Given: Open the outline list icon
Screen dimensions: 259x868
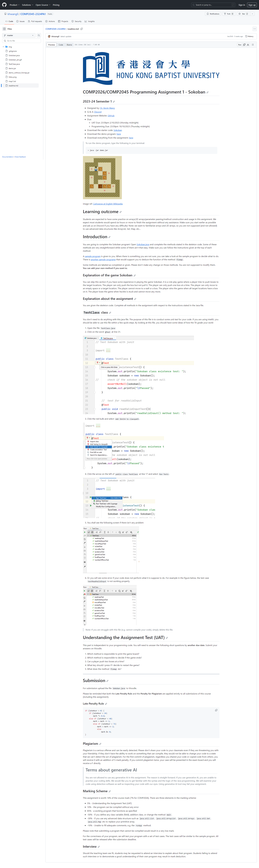Looking at the screenshot, I should [x=253, y=45].
